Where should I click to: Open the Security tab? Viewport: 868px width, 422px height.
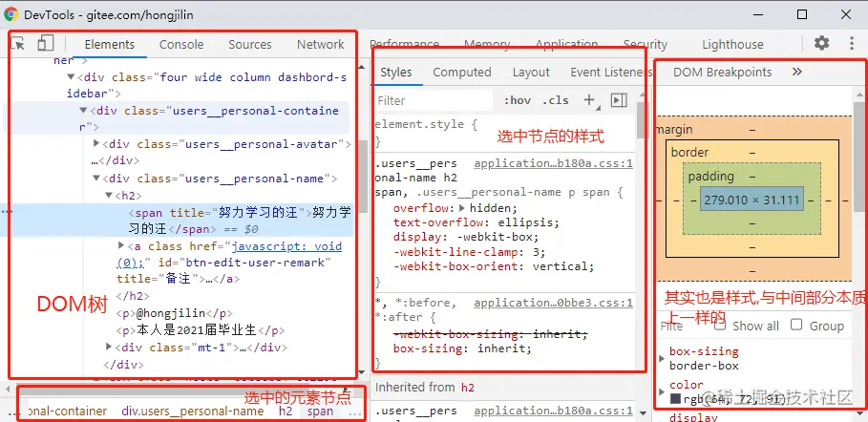pos(645,44)
